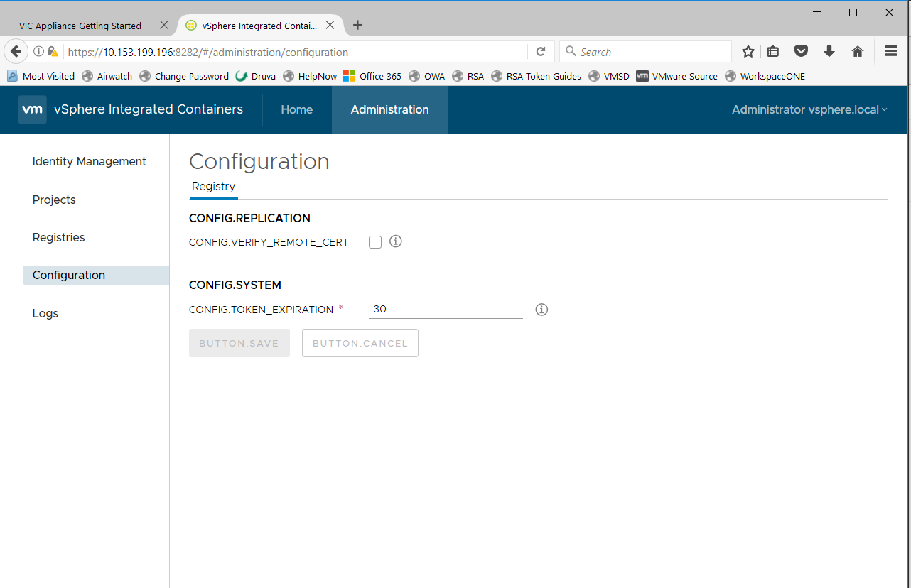Open the Administrator vsphere.local user menu
This screenshot has height=588, width=911.
[x=809, y=109]
